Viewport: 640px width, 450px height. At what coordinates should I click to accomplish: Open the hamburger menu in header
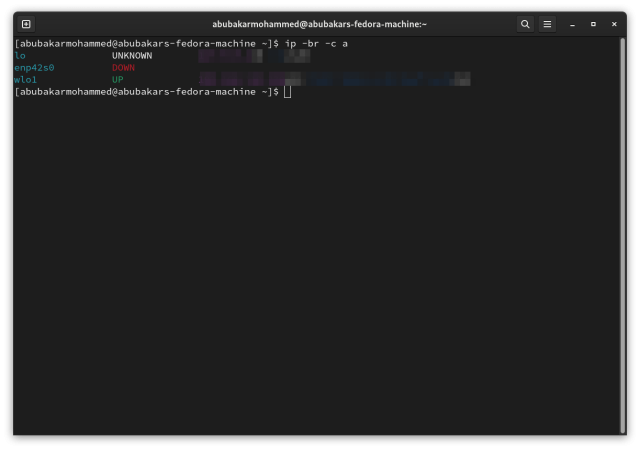[x=547, y=24]
